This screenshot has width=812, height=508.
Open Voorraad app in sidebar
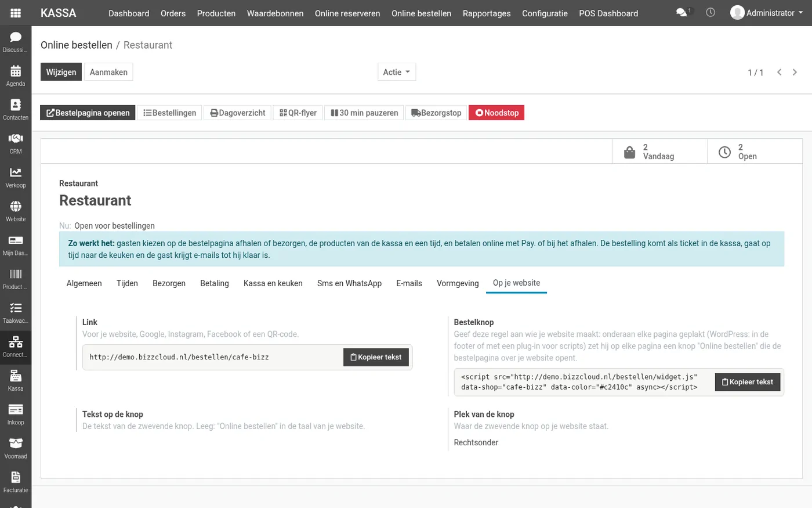16,449
